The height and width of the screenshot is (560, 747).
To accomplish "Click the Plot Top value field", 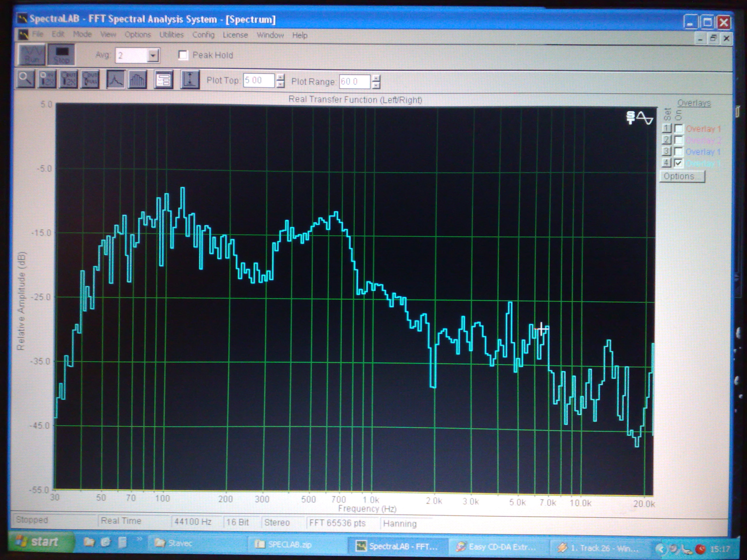I will coord(258,81).
